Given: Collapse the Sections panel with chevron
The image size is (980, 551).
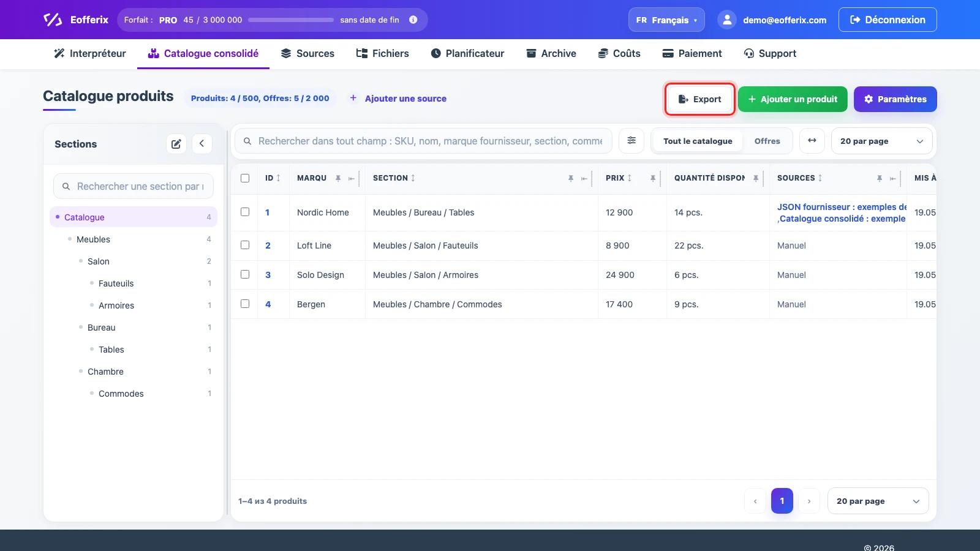Looking at the screenshot, I should (202, 144).
